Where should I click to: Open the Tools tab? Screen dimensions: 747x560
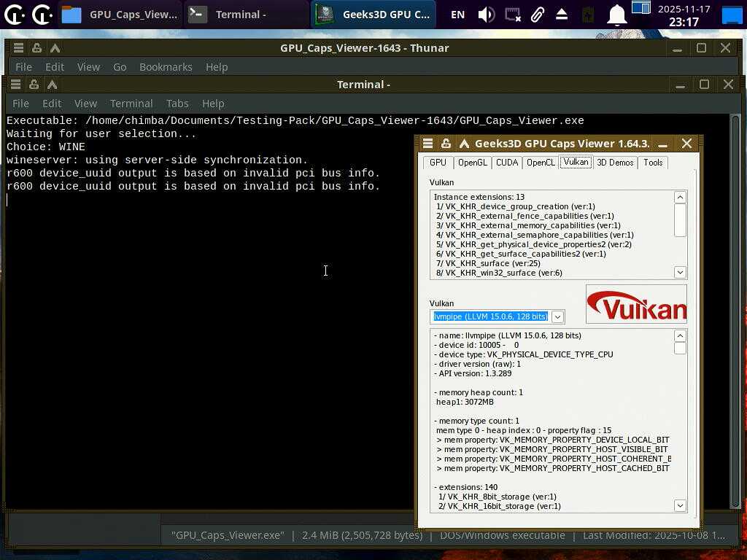[653, 163]
